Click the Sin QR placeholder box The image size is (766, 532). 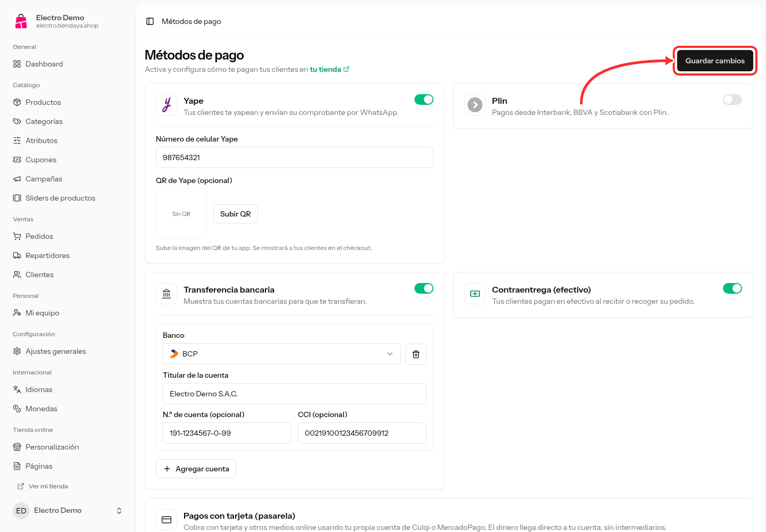tap(181, 214)
